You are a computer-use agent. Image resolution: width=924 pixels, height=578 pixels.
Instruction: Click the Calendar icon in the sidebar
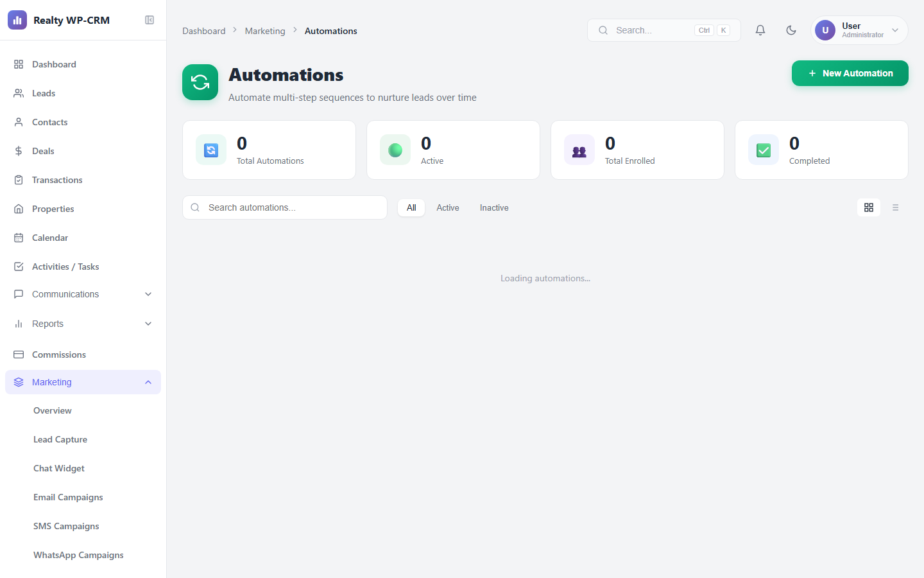19,238
